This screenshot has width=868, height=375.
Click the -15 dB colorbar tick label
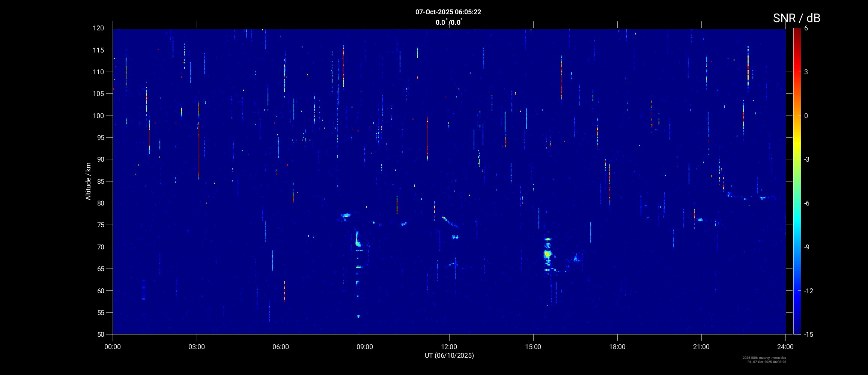808,334
